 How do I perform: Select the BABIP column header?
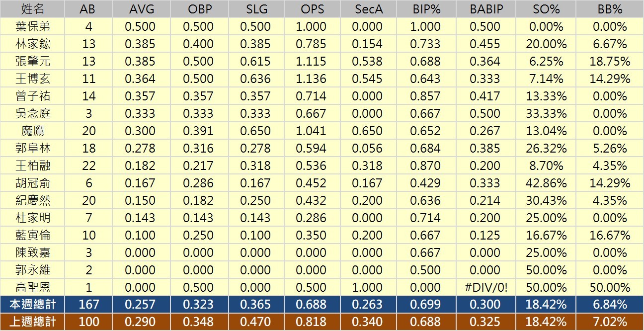[485, 9]
